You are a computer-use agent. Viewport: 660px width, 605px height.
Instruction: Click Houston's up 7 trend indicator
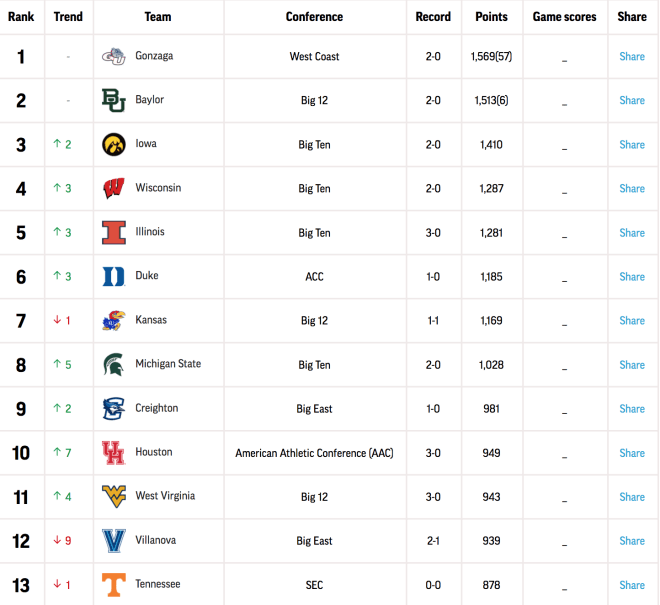click(x=62, y=453)
